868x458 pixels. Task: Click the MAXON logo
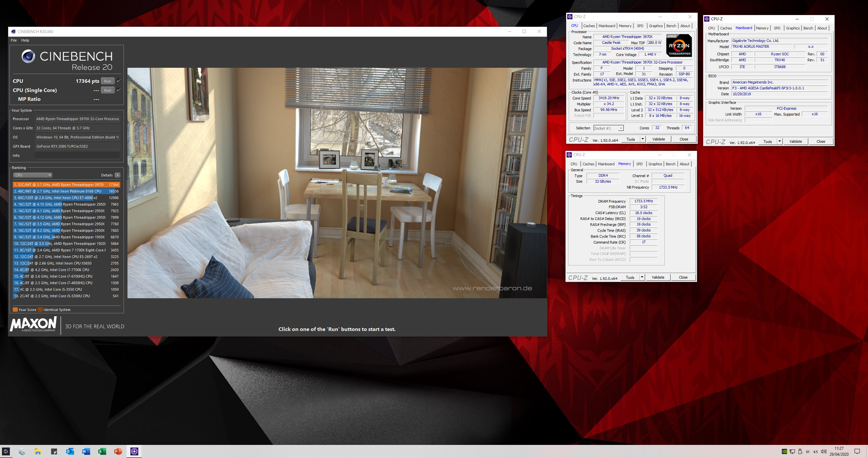33,325
